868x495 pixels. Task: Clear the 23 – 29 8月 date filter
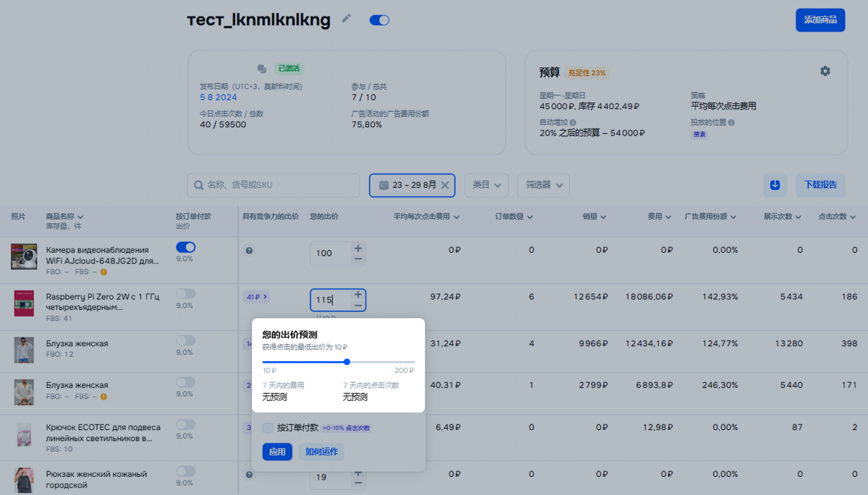(x=445, y=185)
